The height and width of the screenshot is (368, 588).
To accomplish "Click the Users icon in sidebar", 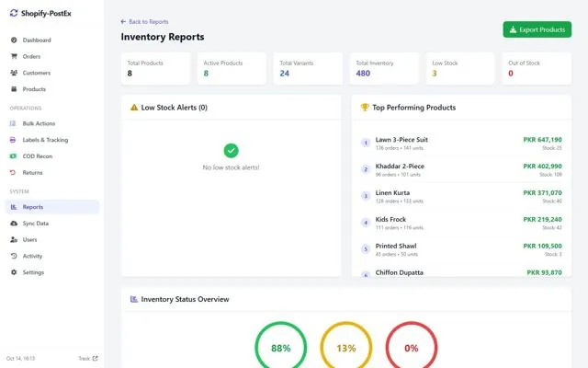I will pyautogui.click(x=14, y=239).
